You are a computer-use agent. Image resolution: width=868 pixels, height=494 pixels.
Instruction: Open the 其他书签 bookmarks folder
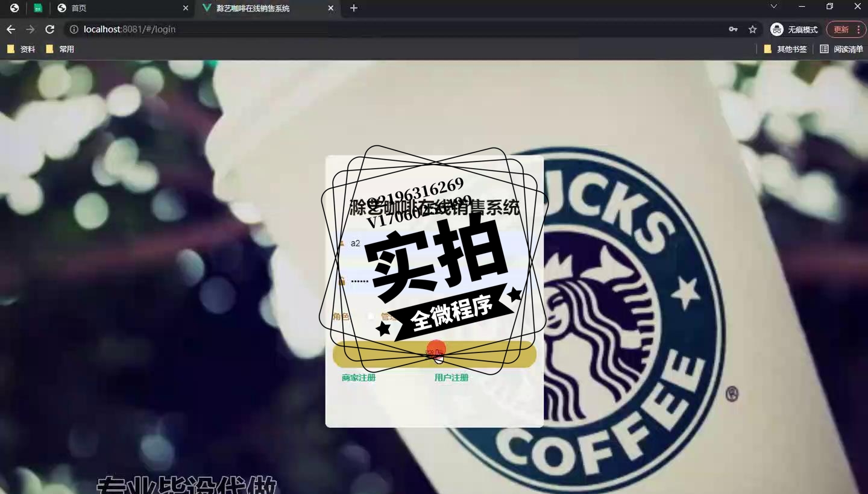785,49
